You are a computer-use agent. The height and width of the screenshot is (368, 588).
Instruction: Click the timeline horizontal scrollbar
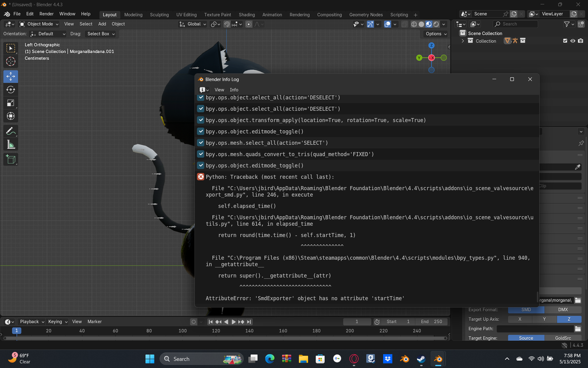pyautogui.click(x=225, y=338)
